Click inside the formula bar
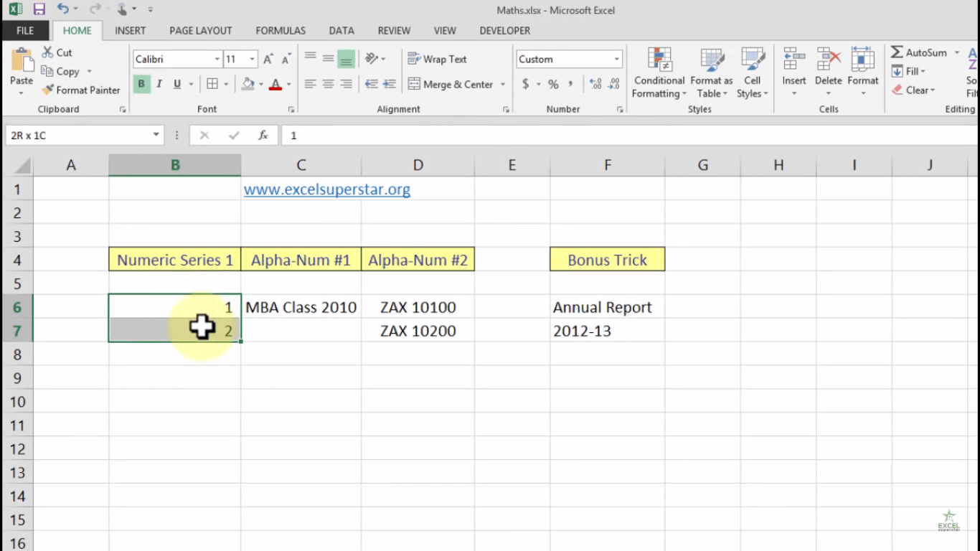This screenshot has height=551, width=980. tap(430, 135)
